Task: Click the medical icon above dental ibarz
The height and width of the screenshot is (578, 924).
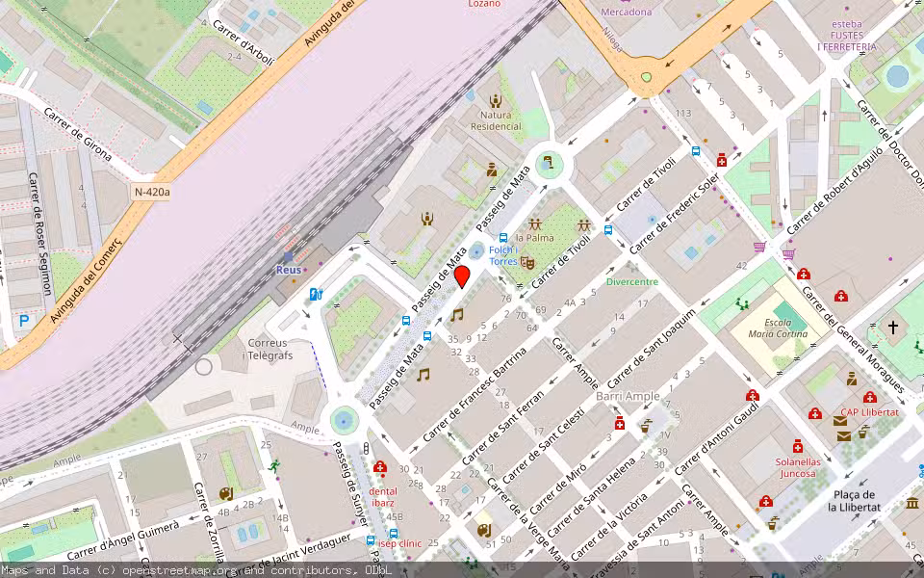Action: (x=380, y=469)
